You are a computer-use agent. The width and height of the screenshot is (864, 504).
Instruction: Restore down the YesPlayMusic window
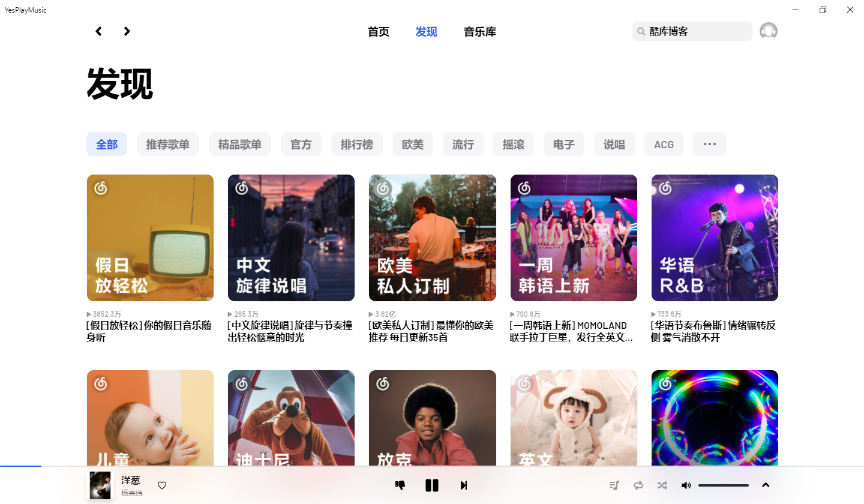click(823, 10)
